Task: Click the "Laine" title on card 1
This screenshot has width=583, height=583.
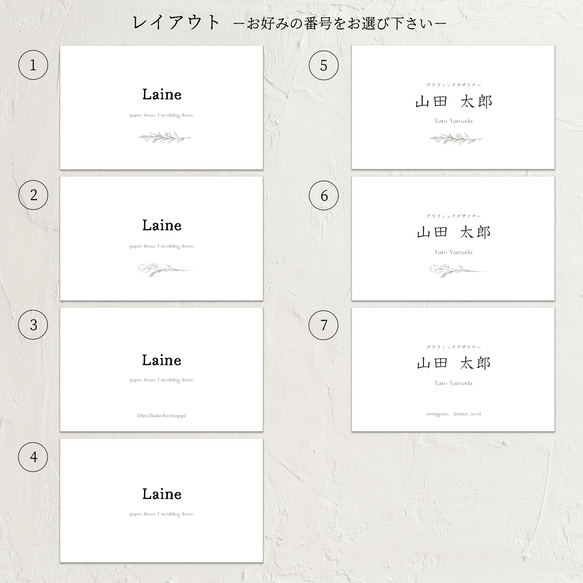Action: point(162,94)
